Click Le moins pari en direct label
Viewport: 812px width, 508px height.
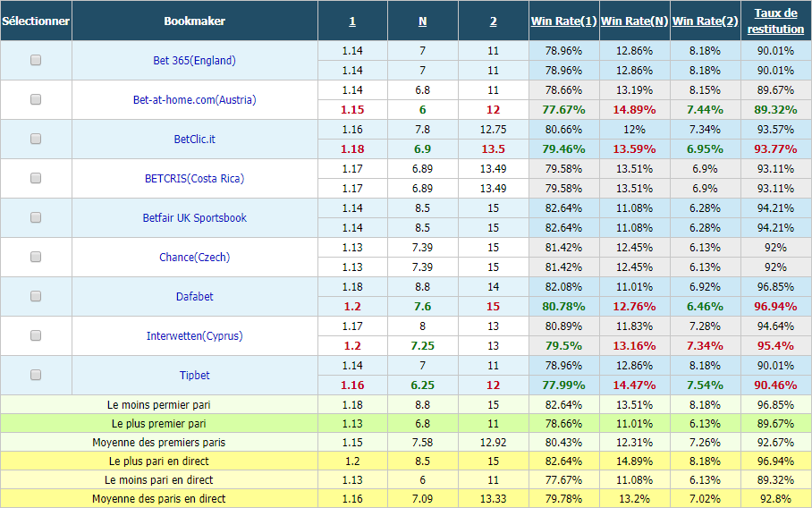158,480
